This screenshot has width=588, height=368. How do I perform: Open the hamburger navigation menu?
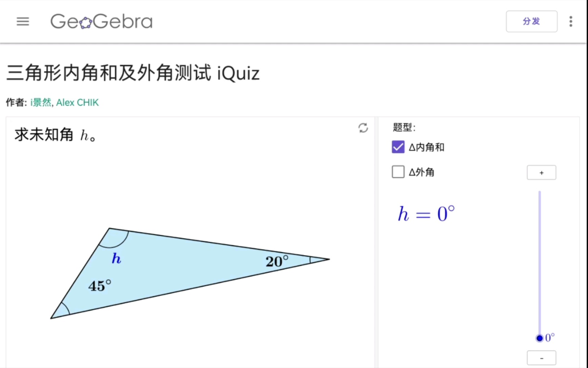tap(22, 21)
